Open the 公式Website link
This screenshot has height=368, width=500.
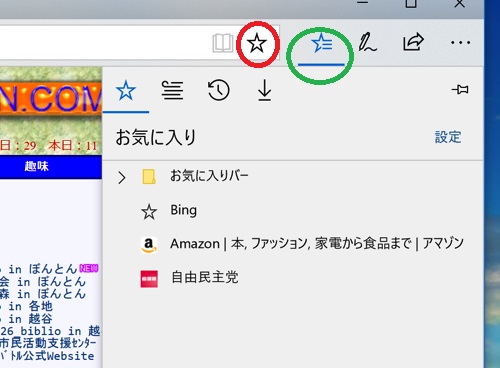click(x=47, y=356)
